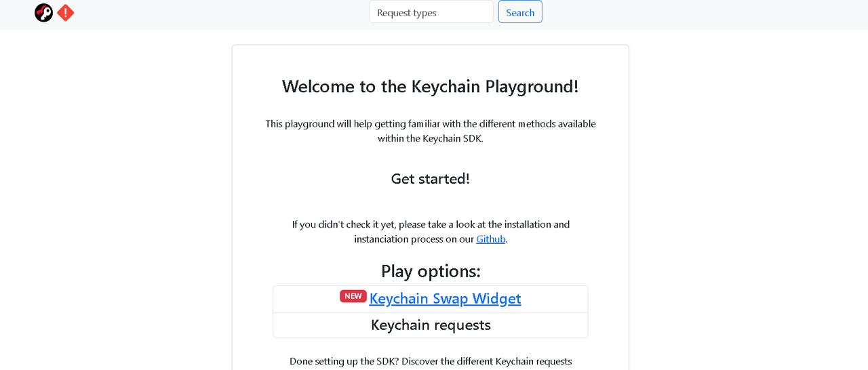
Task: Select the Keychain requests list item
Action: click(431, 325)
